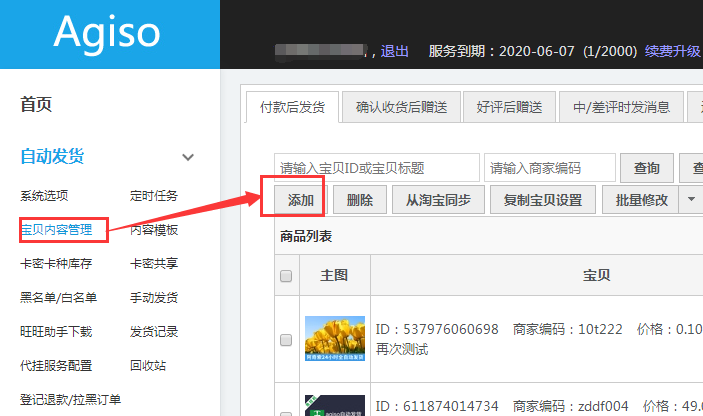Click the 添加 button
The height and width of the screenshot is (416, 703).
(x=300, y=199)
